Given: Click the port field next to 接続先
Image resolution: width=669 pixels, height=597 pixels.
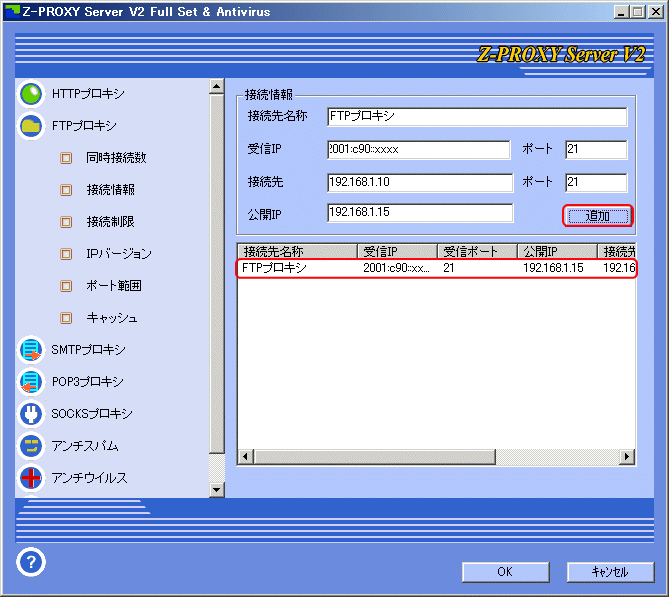Looking at the screenshot, I should click(596, 182).
